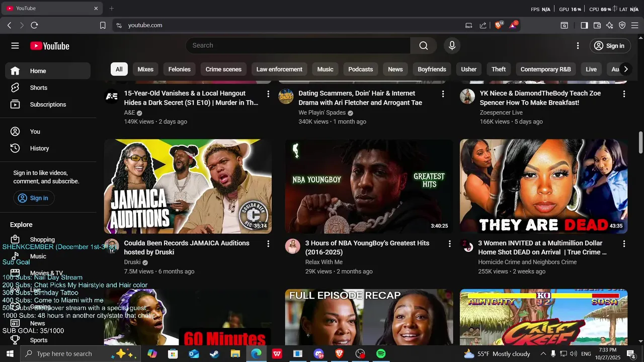Click Sign in in the top-right header
The image size is (644, 362).
(609, 46)
